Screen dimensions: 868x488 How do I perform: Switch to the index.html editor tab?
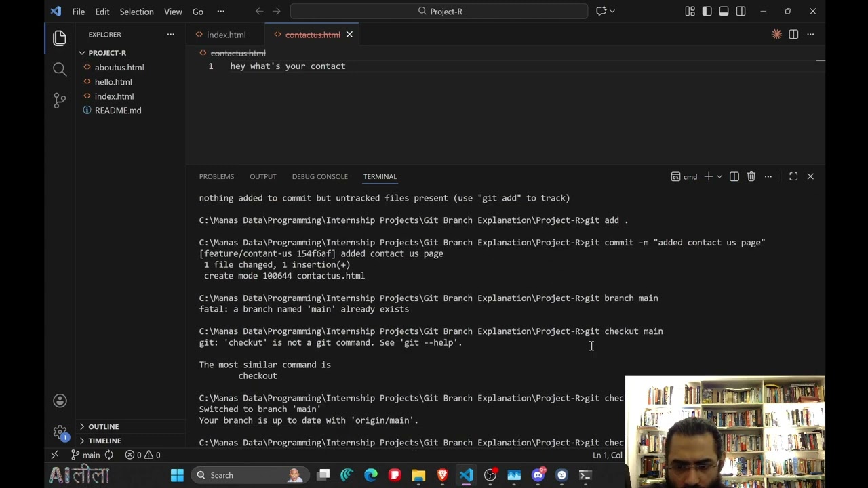[225, 35]
